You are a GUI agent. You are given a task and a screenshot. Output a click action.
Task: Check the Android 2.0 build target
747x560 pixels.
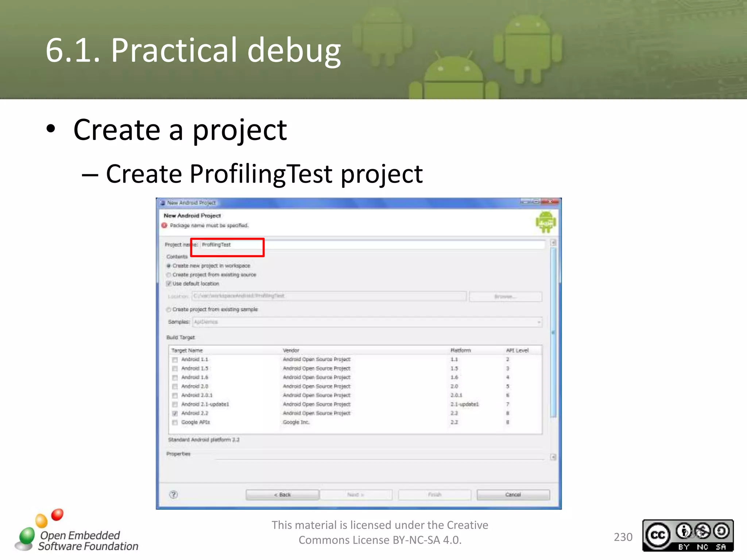click(x=175, y=386)
